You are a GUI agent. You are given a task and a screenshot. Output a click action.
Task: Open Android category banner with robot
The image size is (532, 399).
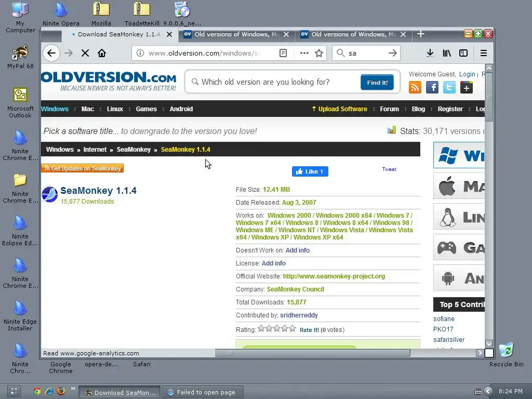tap(459, 278)
